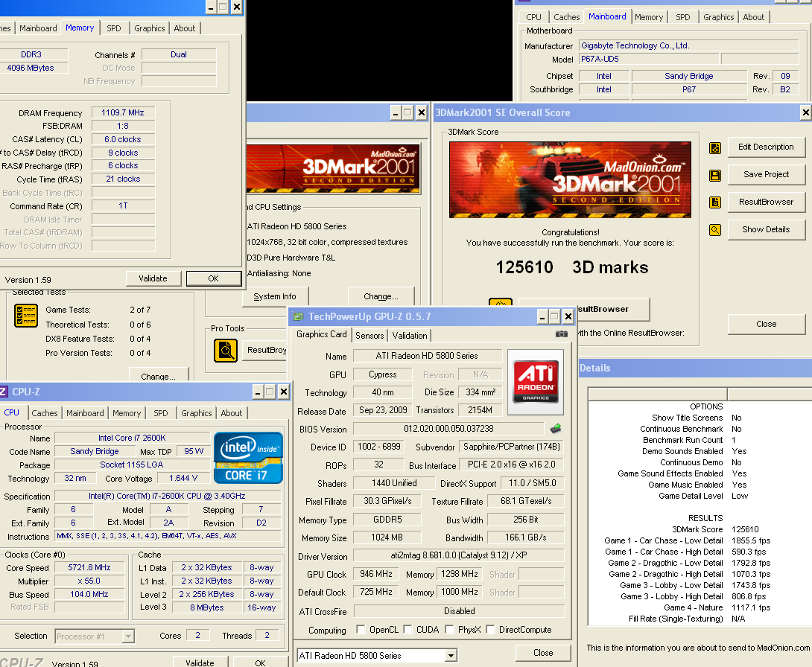Click the 3DMark2001 banner in the score window
812x667 pixels.
click(570, 179)
